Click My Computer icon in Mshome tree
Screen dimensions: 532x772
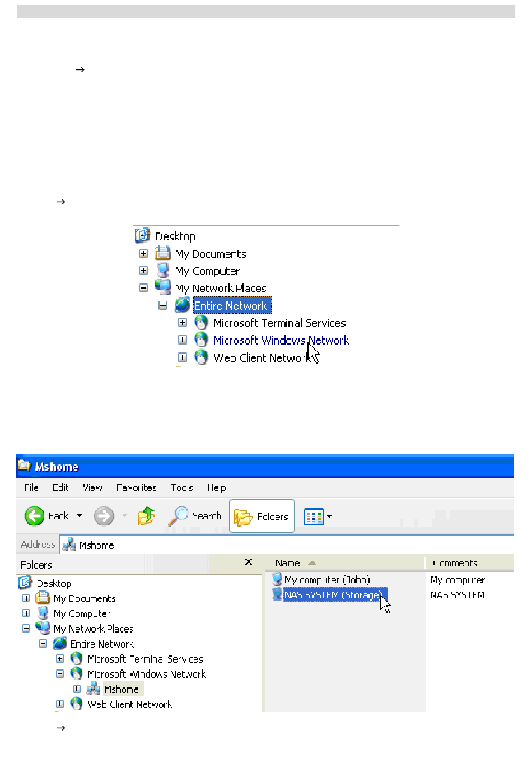pyautogui.click(x=43, y=613)
